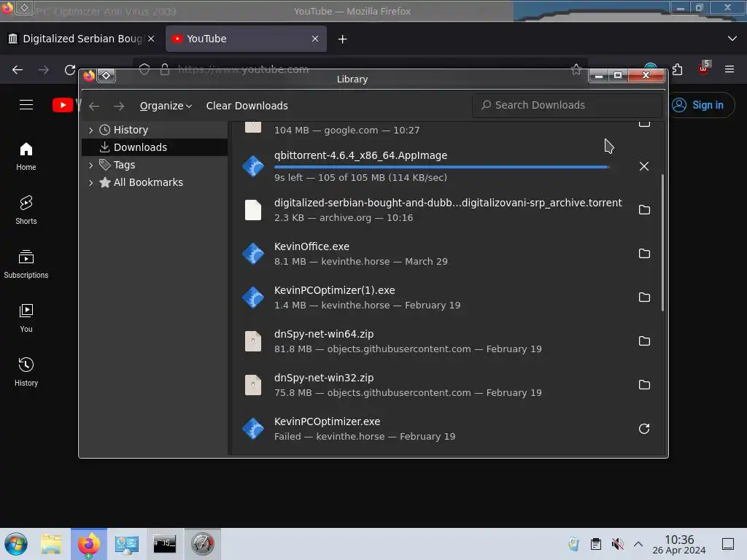Select Tags in the Library sidebar
Viewport: 747px width, 560px height.
[155, 165]
